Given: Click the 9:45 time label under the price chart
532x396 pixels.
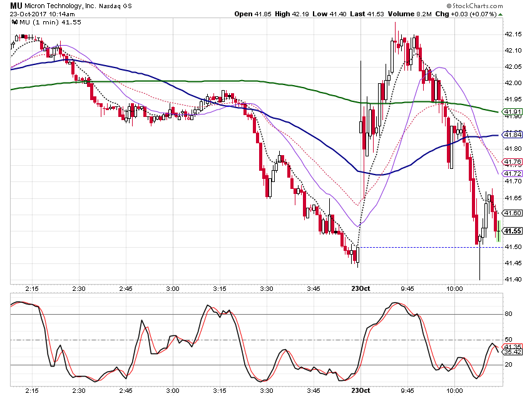Looking at the screenshot, I should [x=407, y=289].
